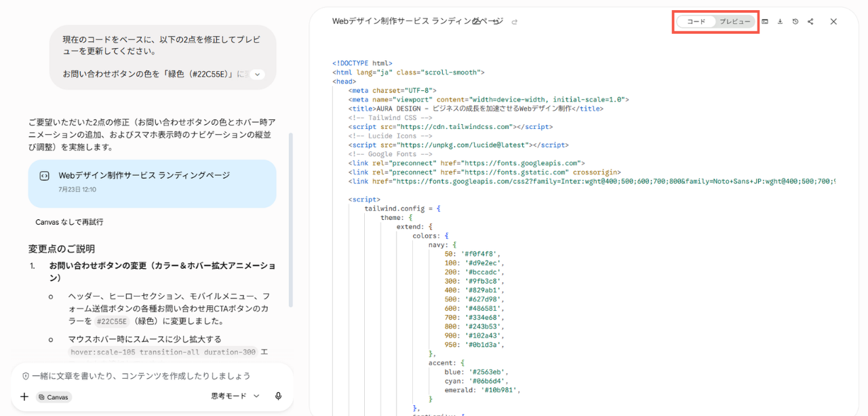868x416 pixels.
Task: Click the 7月23日 12:10 timestamp
Action: point(77,189)
